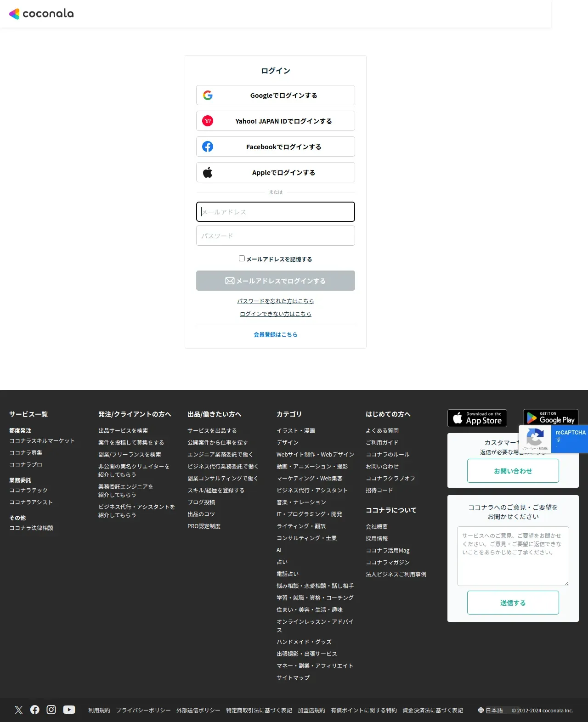Focus the パスワード input field
Viewport: 588px width, 722px height.
276,236
